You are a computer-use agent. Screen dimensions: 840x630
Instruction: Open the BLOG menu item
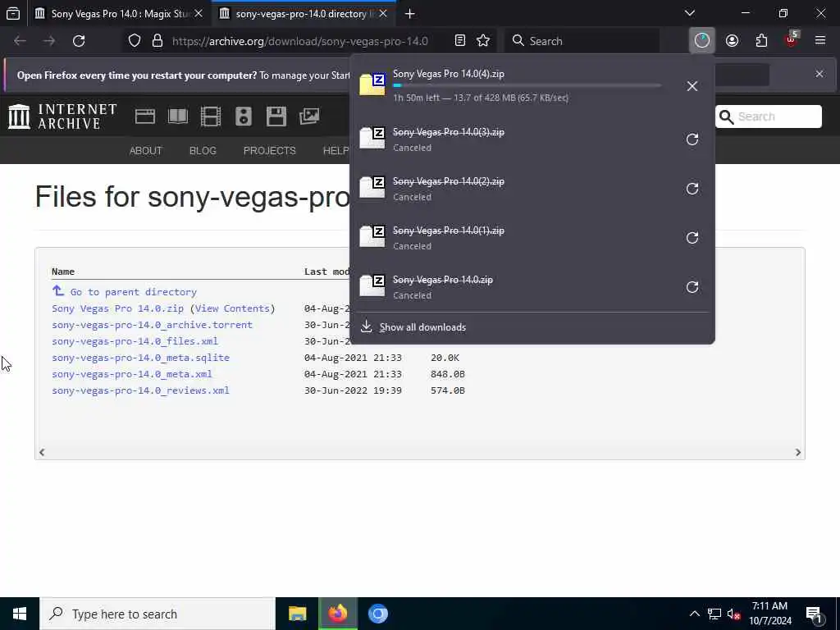pyautogui.click(x=203, y=151)
